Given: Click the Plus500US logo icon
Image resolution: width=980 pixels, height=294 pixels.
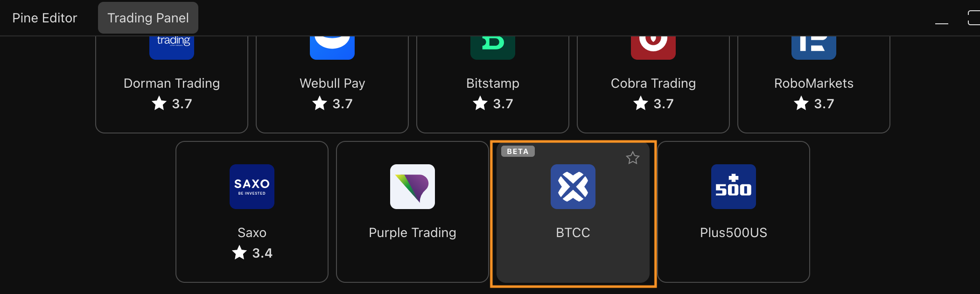Looking at the screenshot, I should [x=734, y=187].
